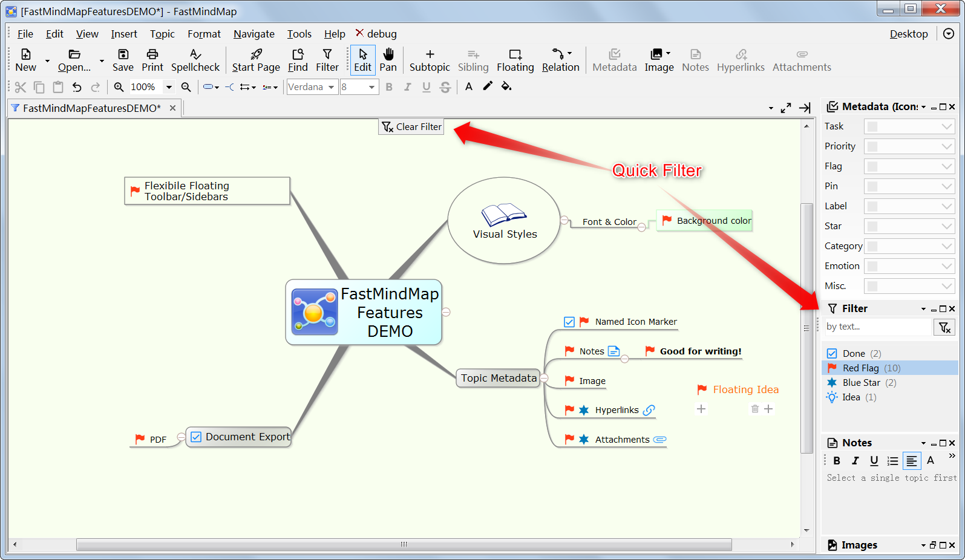This screenshot has width=965, height=560.
Task: Click the Open toolbar button
Action: point(74,60)
